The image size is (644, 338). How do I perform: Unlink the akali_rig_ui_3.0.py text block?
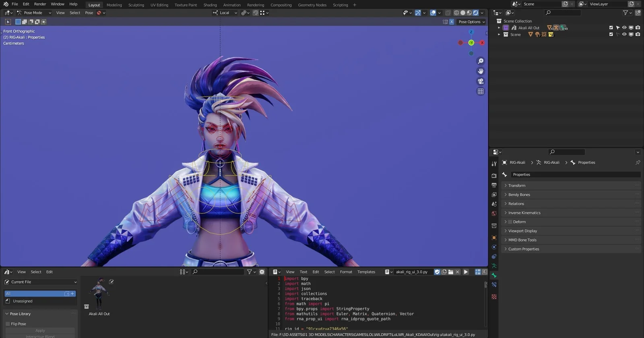tap(458, 272)
